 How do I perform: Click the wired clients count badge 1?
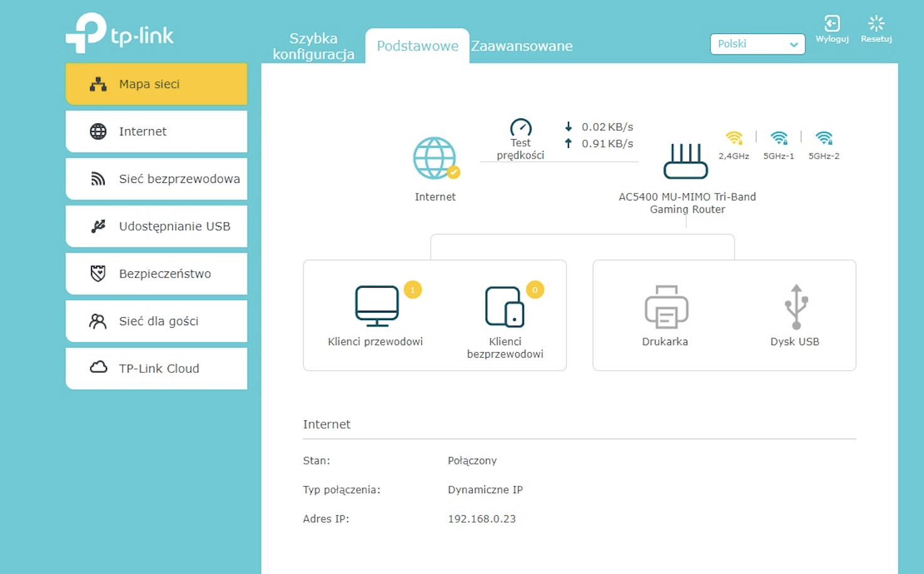[x=412, y=290]
